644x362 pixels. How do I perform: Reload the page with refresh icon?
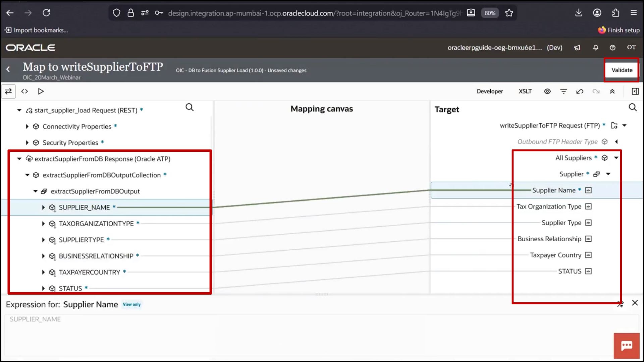(46, 13)
